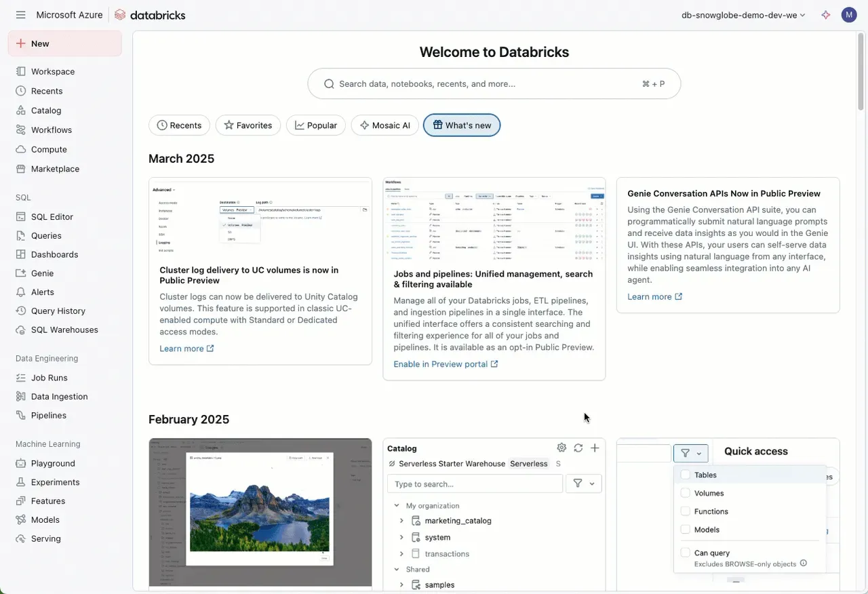This screenshot has width=868, height=594.
Task: Open the mountain landscape image thumbnail
Action: [x=260, y=511]
